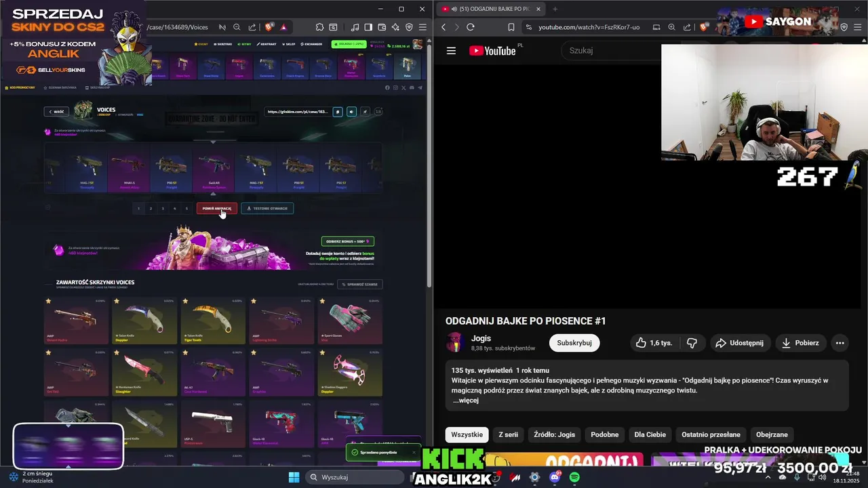Like the video with 1,6 tys. thumbs up
The height and width of the screenshot is (488, 868).
(x=654, y=343)
